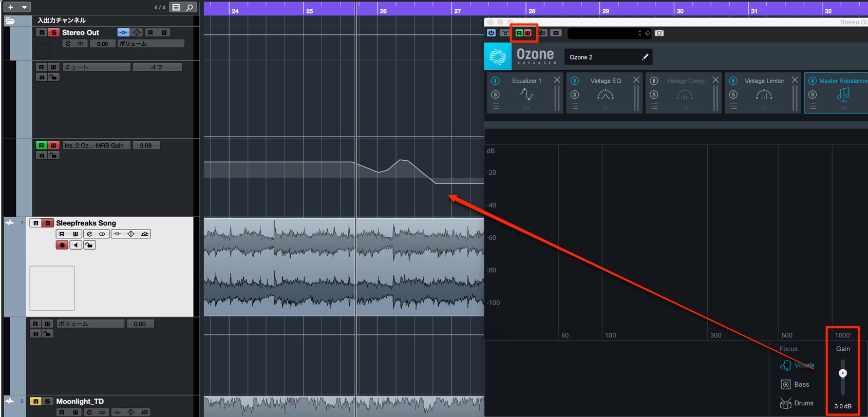
Task: Search tracks with magnifier icon
Action: point(190,7)
